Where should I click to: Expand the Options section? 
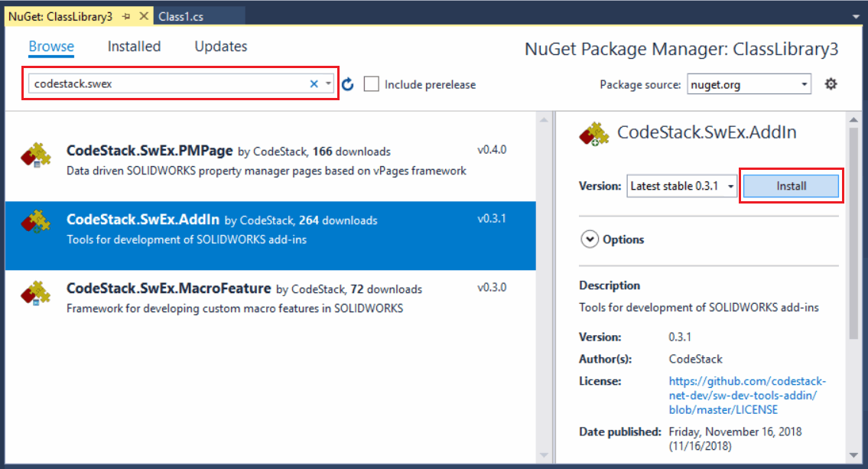pos(590,239)
